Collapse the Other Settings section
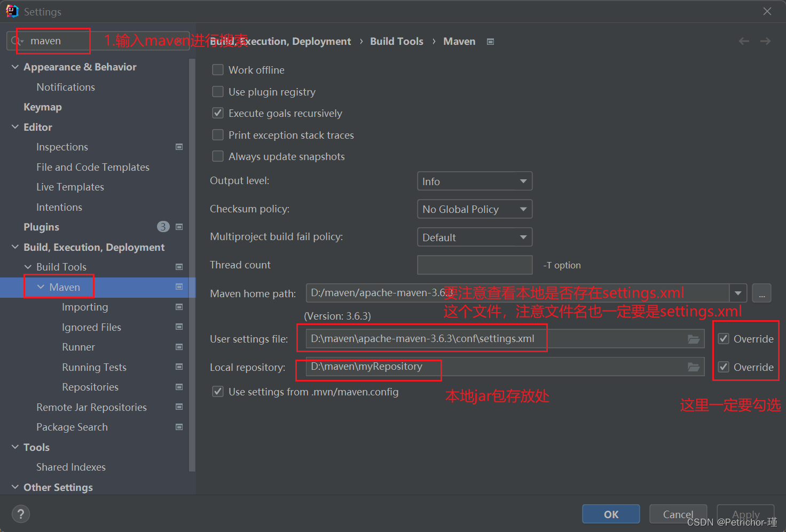The width and height of the screenshot is (786, 532). 15,487
